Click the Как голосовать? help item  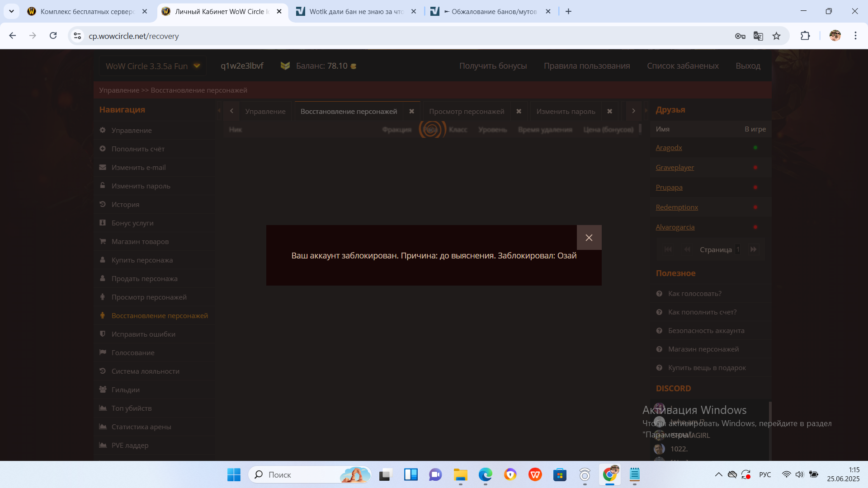coord(694,294)
